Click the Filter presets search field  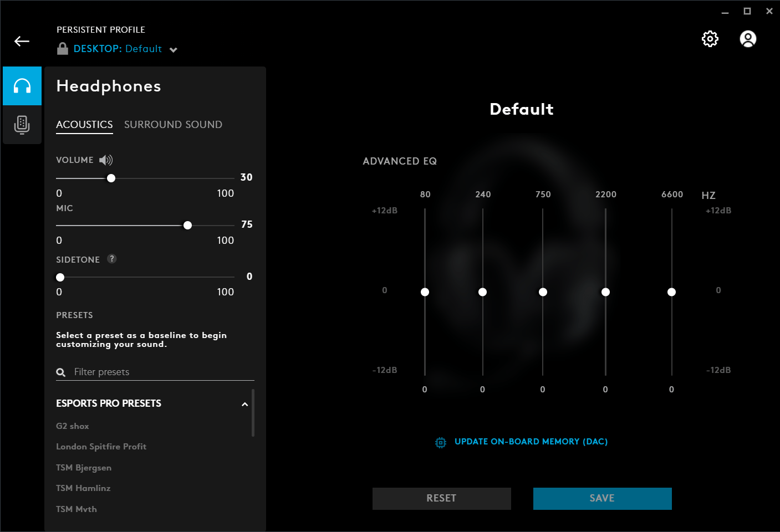point(161,372)
